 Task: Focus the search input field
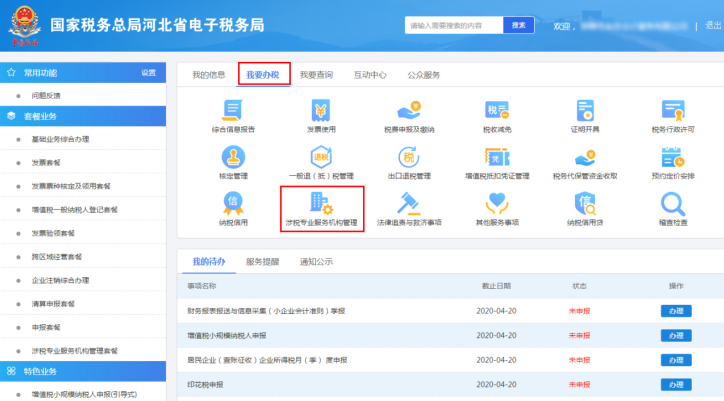tap(454, 25)
